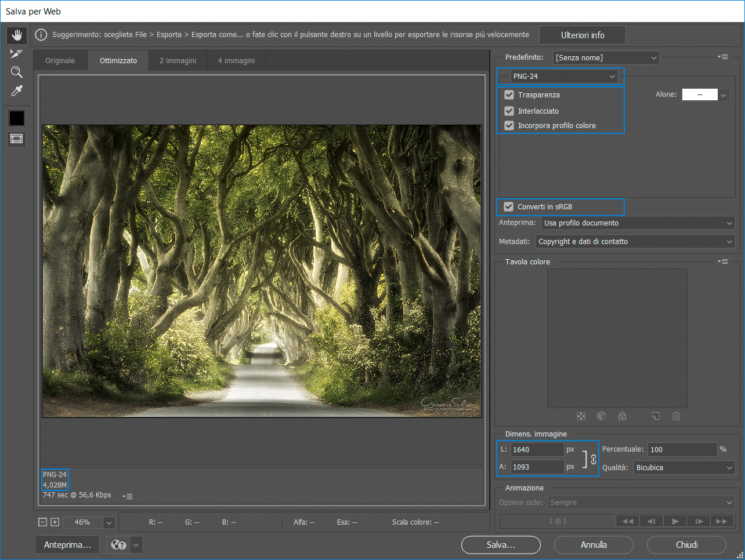Select the Eyedropper tool
The width and height of the screenshot is (745, 560).
pyautogui.click(x=16, y=91)
